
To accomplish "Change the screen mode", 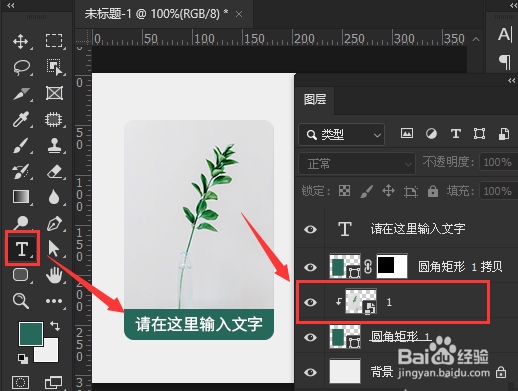I will click(x=53, y=382).
